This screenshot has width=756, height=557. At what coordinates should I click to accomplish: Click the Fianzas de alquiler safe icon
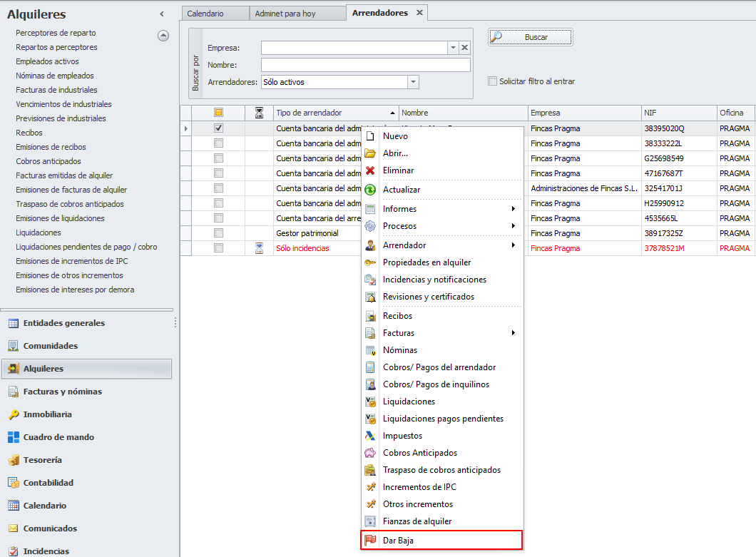point(370,521)
